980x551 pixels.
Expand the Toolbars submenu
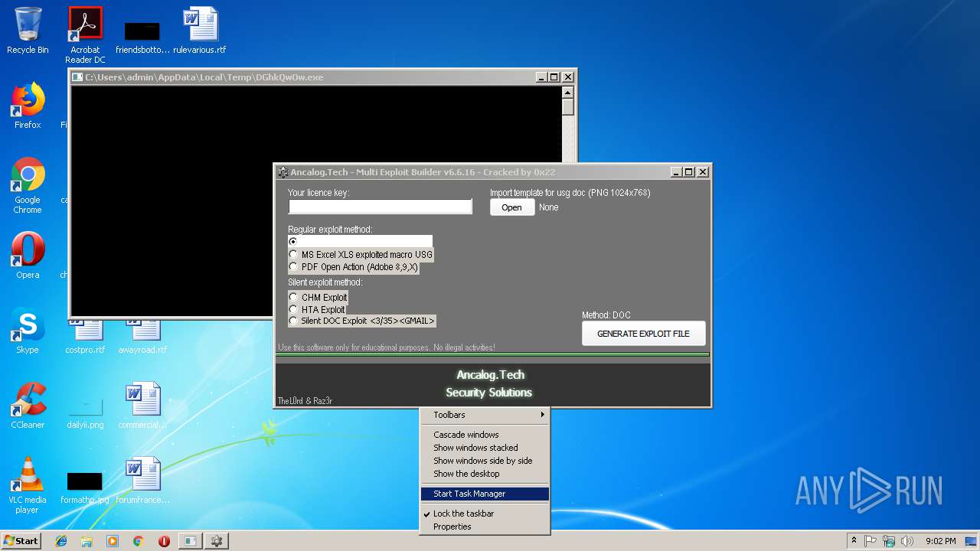[485, 415]
